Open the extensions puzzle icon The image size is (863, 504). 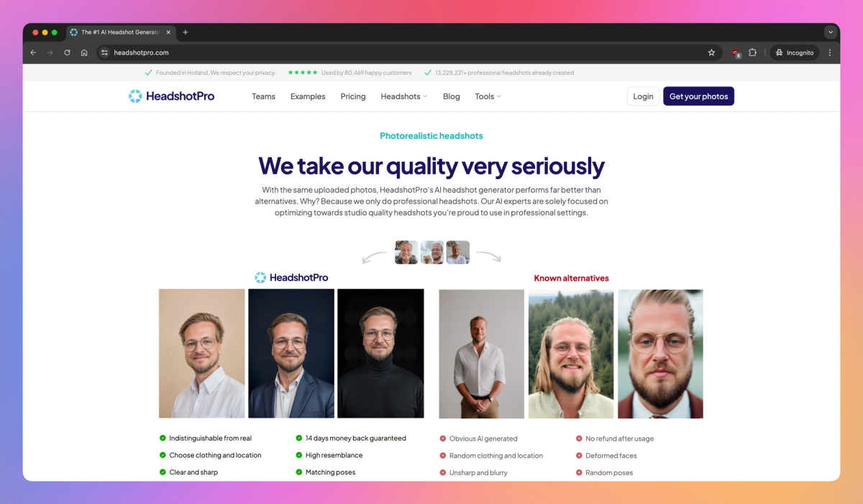tap(752, 52)
